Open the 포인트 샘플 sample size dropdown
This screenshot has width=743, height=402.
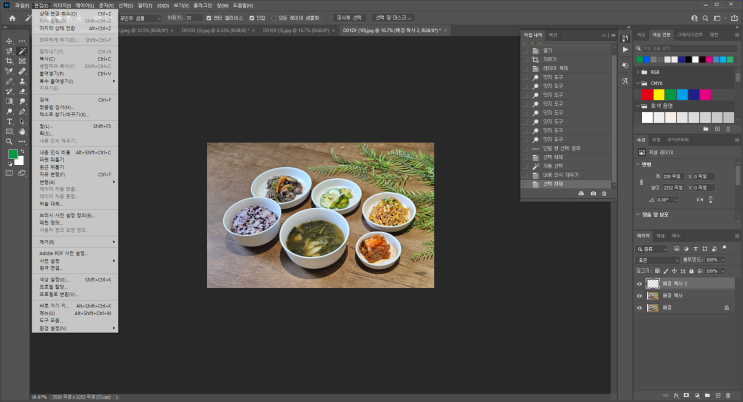pyautogui.click(x=138, y=18)
